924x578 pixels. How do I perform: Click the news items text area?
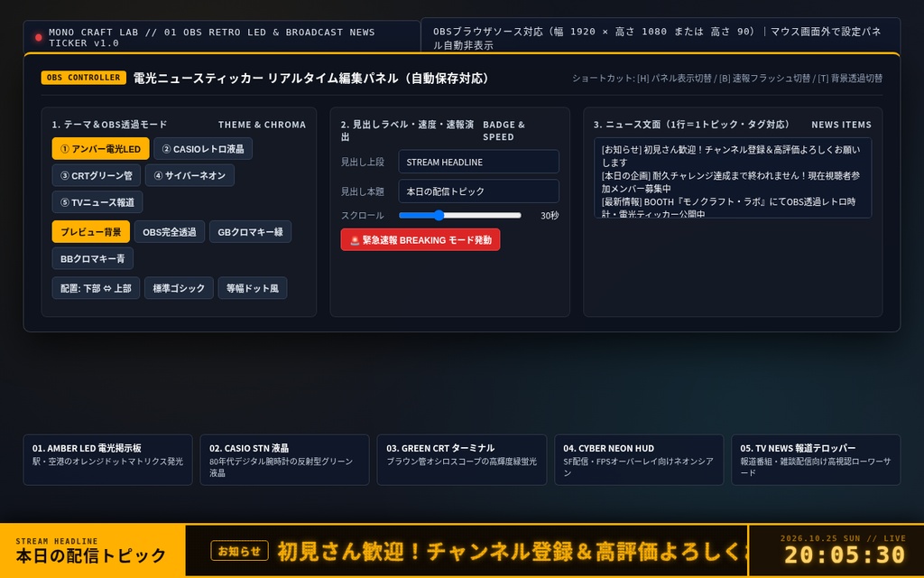tap(733, 178)
